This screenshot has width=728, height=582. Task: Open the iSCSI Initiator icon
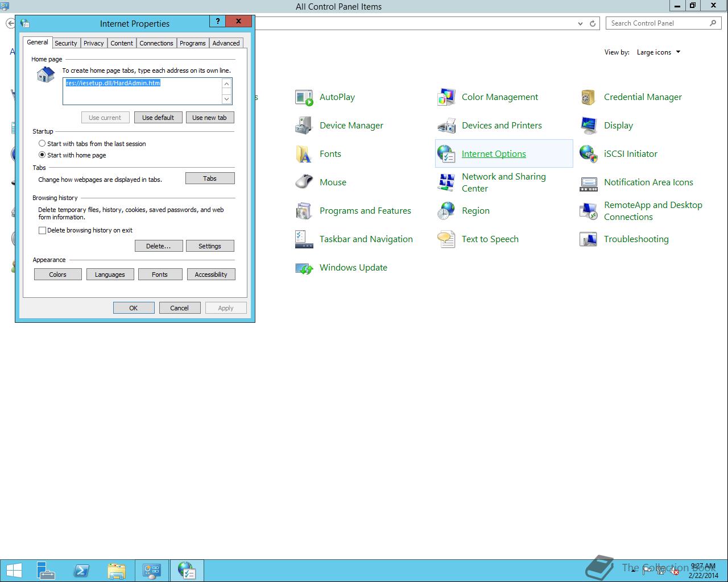[589, 154]
